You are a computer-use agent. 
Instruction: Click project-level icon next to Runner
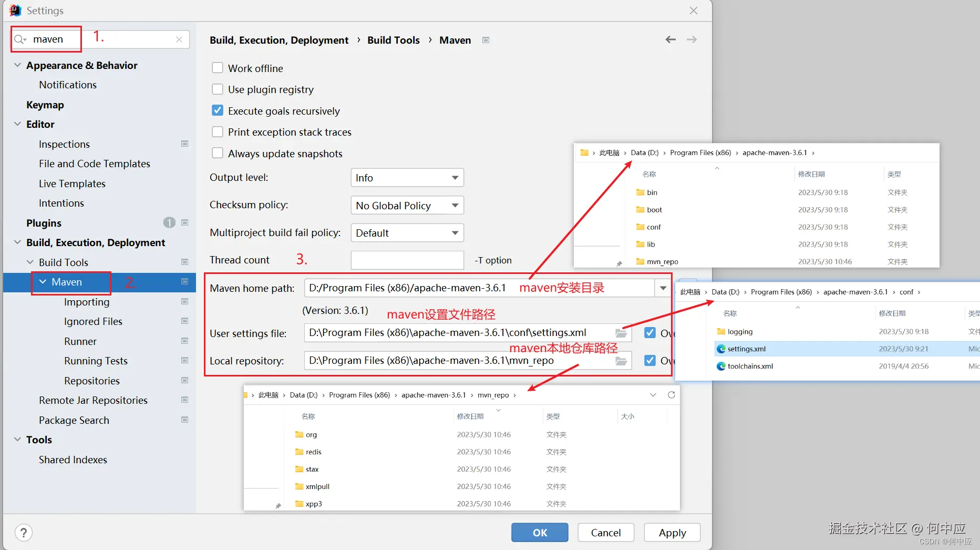point(185,341)
